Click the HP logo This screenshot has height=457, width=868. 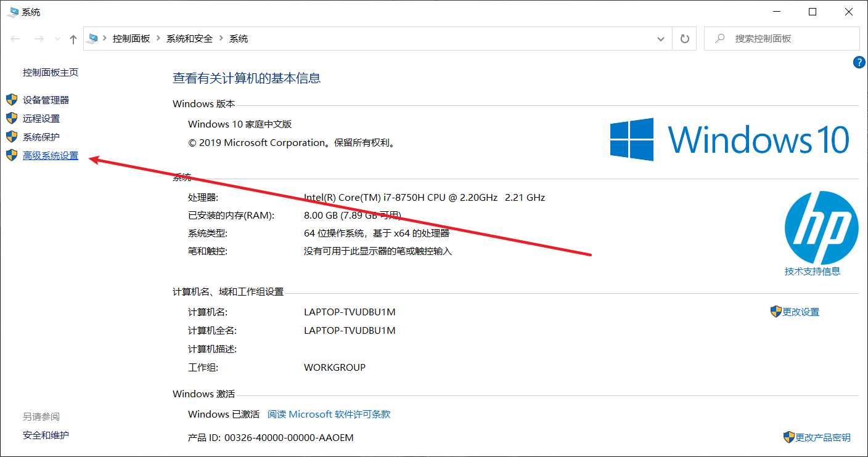(821, 228)
